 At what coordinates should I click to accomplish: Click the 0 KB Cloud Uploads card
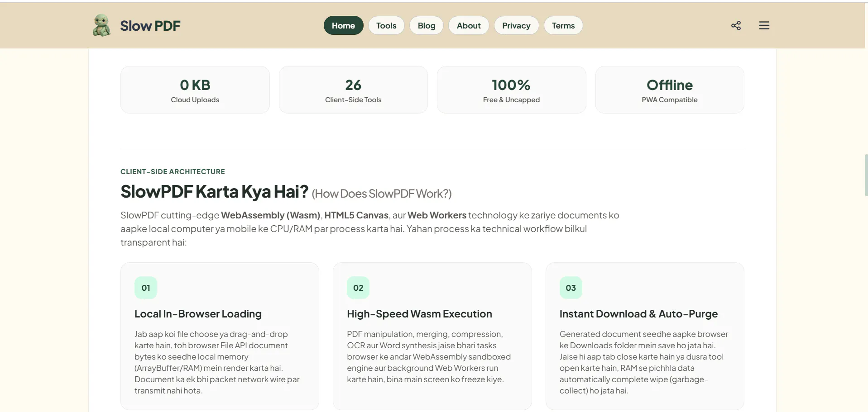coord(195,90)
